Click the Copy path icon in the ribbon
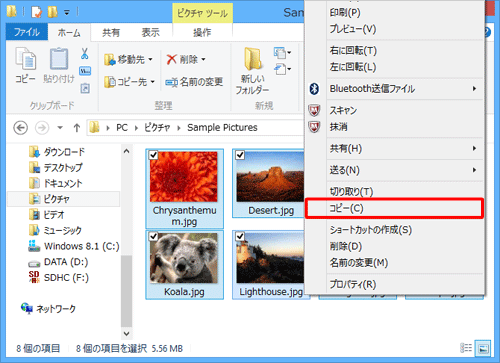The height and width of the screenshot is (363, 500). pos(85,71)
